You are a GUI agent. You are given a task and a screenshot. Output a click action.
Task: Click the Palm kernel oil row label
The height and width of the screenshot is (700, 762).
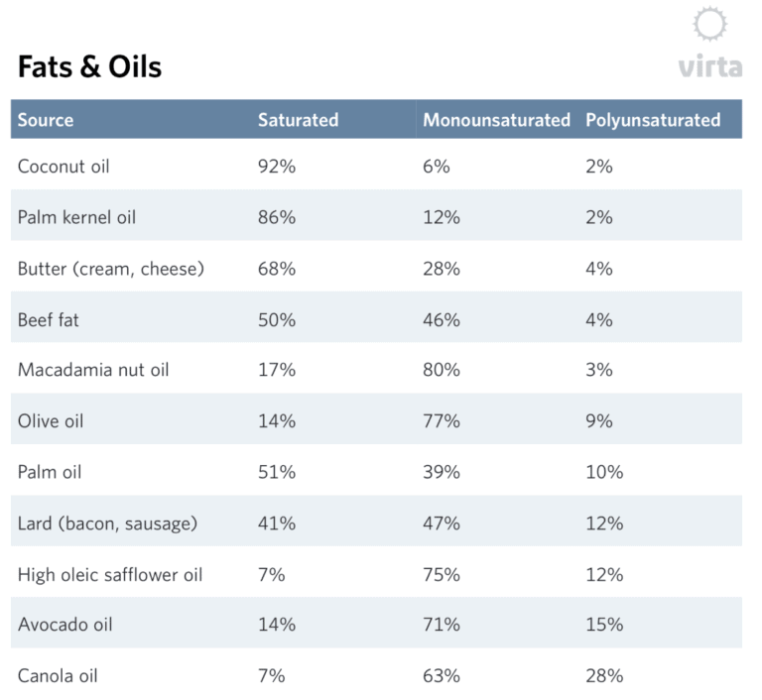coord(76,217)
